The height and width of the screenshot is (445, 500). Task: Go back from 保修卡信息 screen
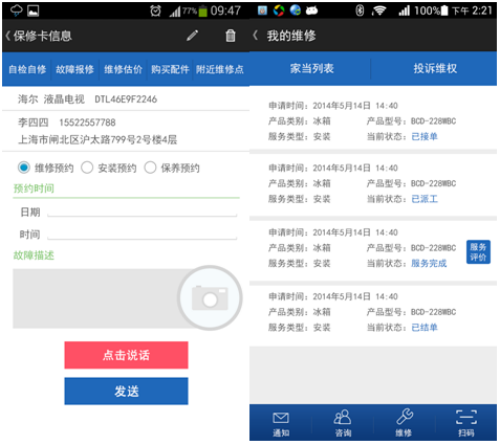(7, 36)
